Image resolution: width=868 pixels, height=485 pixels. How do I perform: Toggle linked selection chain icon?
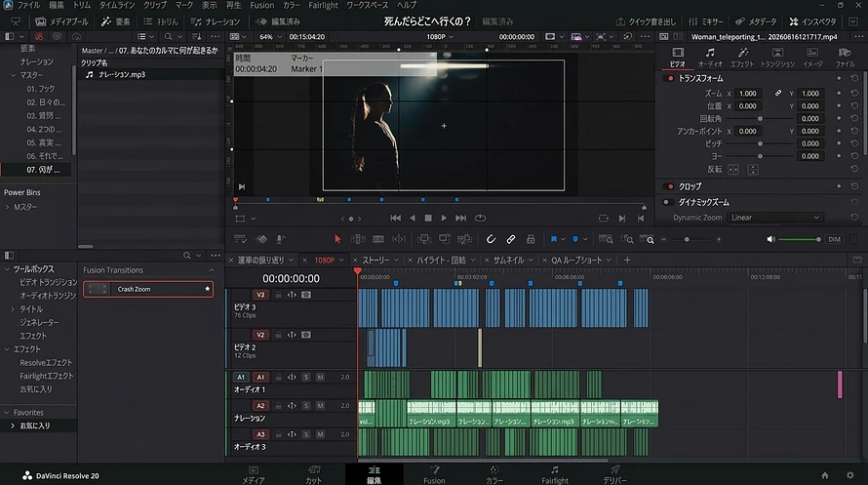(510, 239)
